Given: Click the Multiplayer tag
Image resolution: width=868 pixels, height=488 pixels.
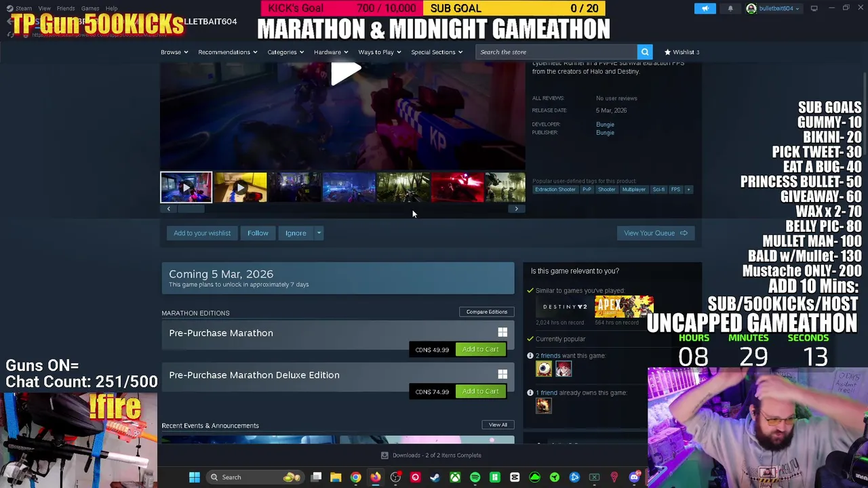Looking at the screenshot, I should click(x=634, y=190).
